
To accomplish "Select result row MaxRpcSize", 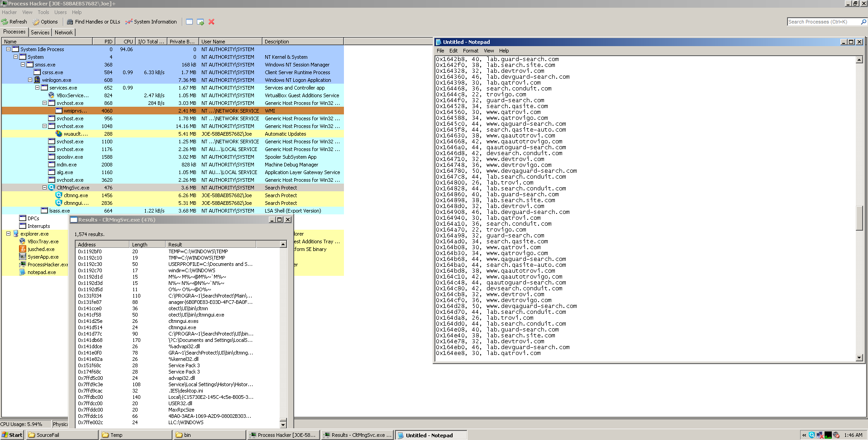I will [178, 410].
